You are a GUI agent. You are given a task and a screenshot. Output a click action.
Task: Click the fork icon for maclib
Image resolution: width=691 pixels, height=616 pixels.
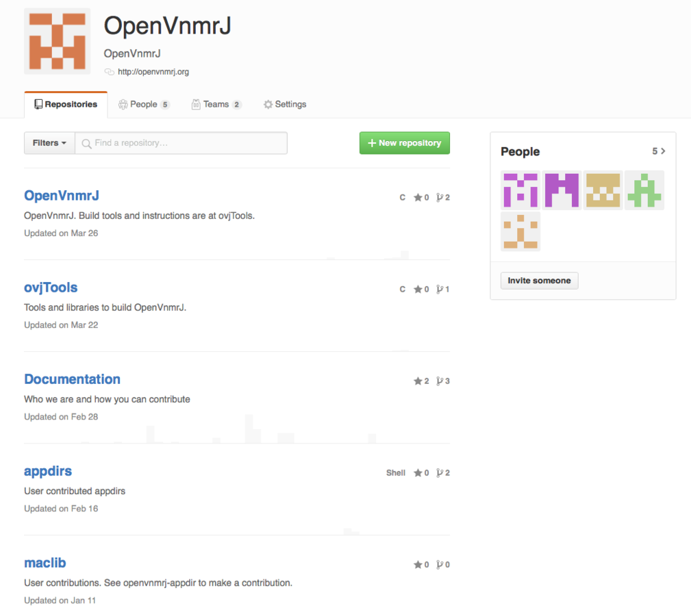point(440,565)
